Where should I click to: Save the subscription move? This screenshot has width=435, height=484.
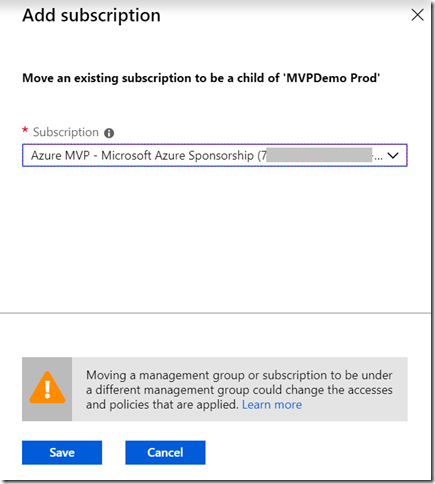click(x=62, y=453)
